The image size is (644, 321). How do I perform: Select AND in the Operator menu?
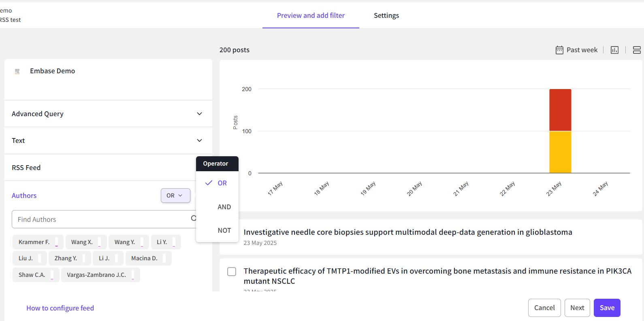(224, 207)
